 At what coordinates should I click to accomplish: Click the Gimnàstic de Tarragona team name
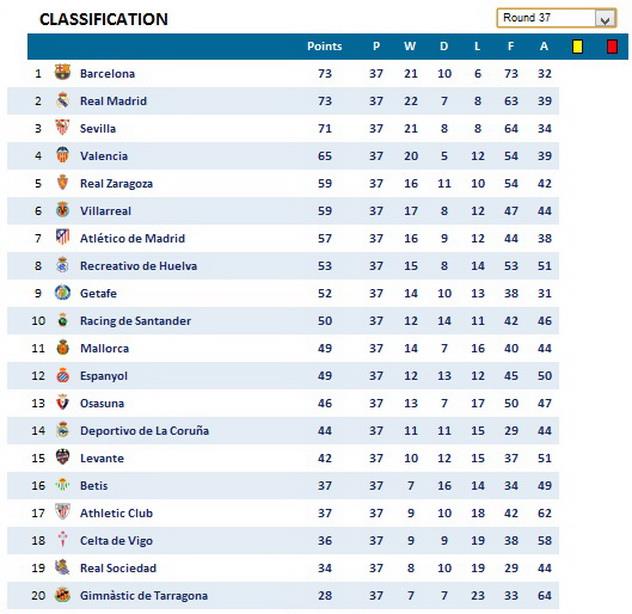point(144,596)
